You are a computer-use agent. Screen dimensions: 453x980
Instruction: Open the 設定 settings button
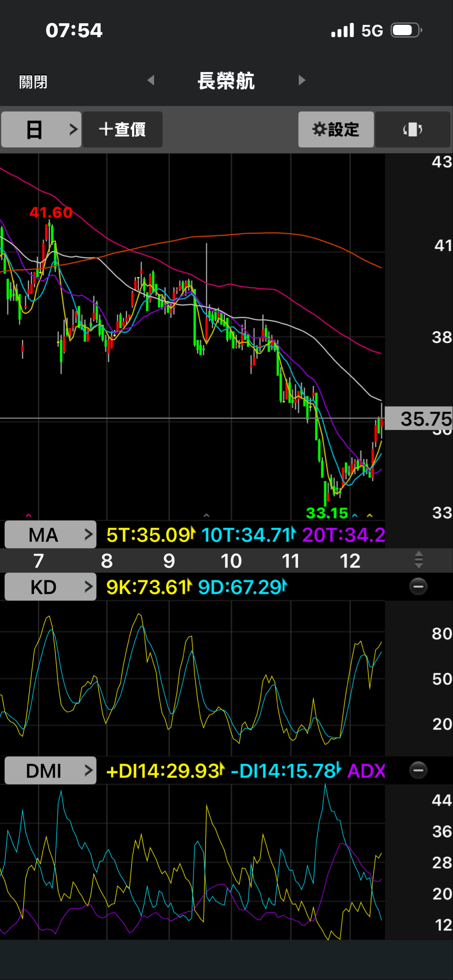click(336, 130)
